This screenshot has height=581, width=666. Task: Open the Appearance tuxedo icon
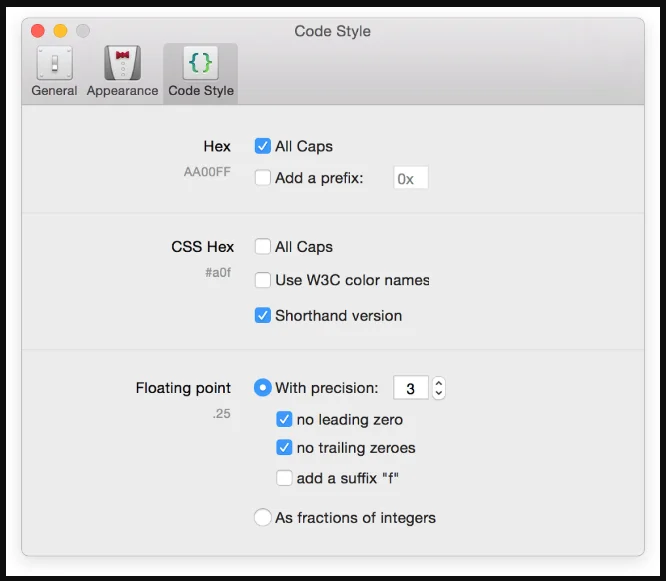pos(122,63)
